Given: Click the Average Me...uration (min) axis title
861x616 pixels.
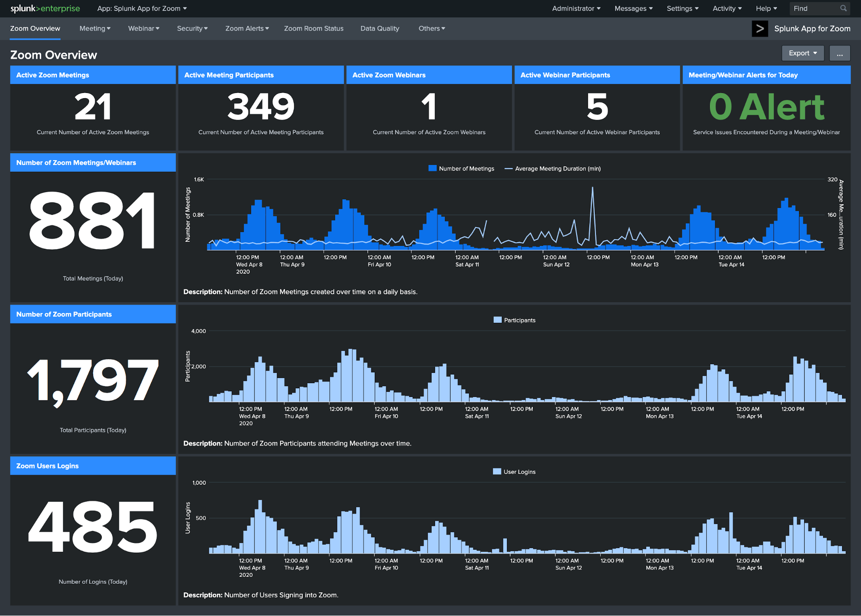Looking at the screenshot, I should [x=841, y=214].
